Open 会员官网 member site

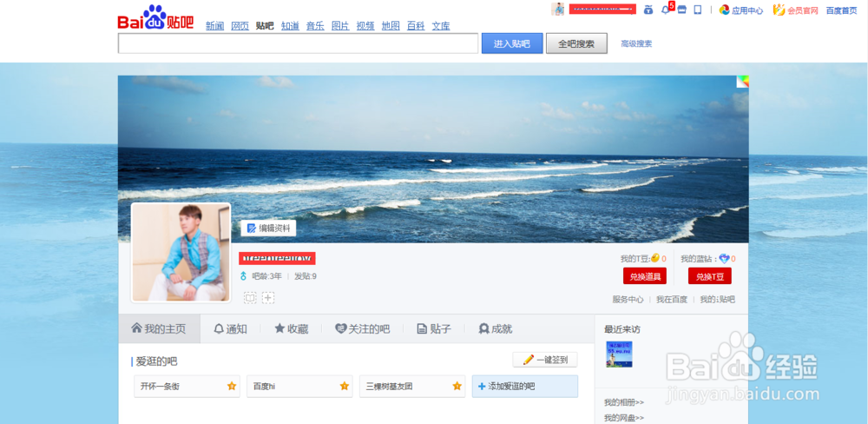[x=795, y=10]
